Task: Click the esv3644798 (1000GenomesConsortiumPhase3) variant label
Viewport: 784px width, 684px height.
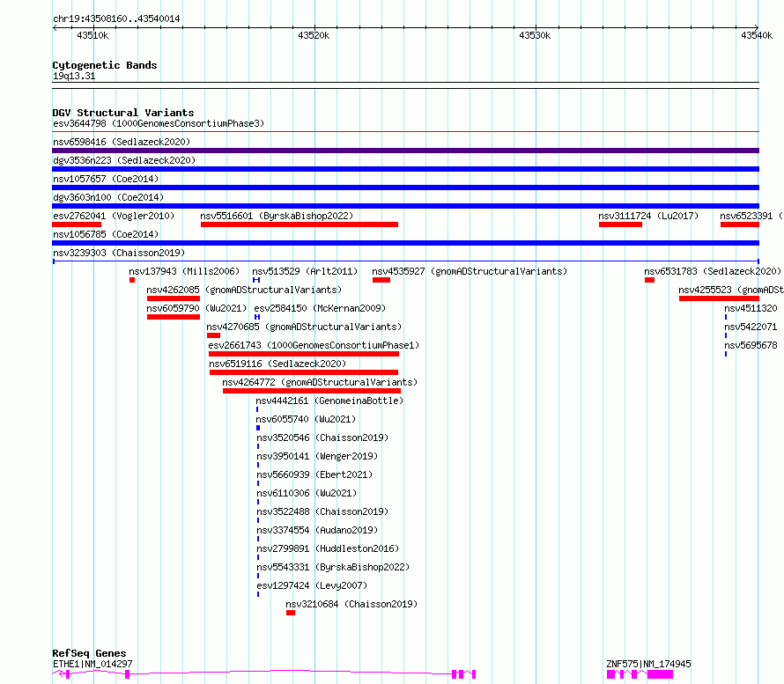Action: (x=159, y=123)
